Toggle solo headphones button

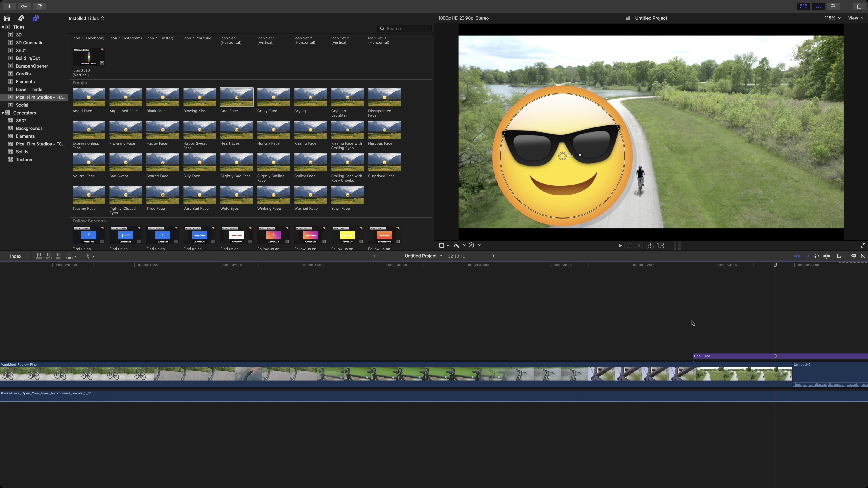click(x=817, y=256)
